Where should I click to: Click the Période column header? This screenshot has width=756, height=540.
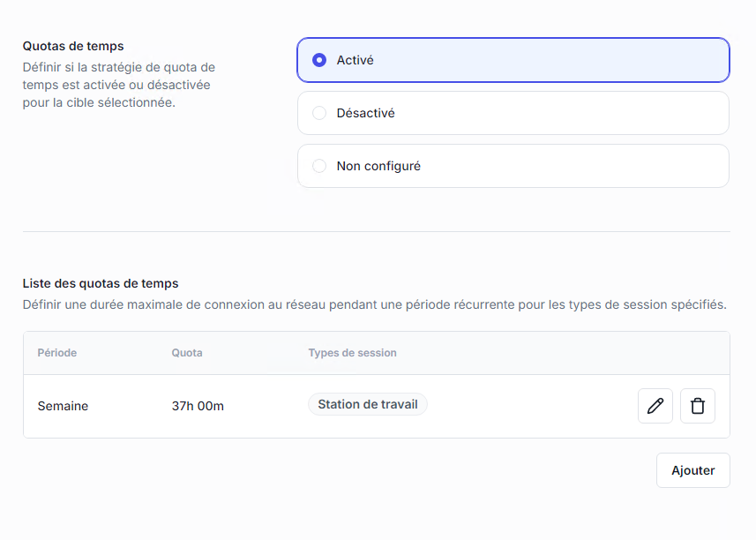(57, 353)
